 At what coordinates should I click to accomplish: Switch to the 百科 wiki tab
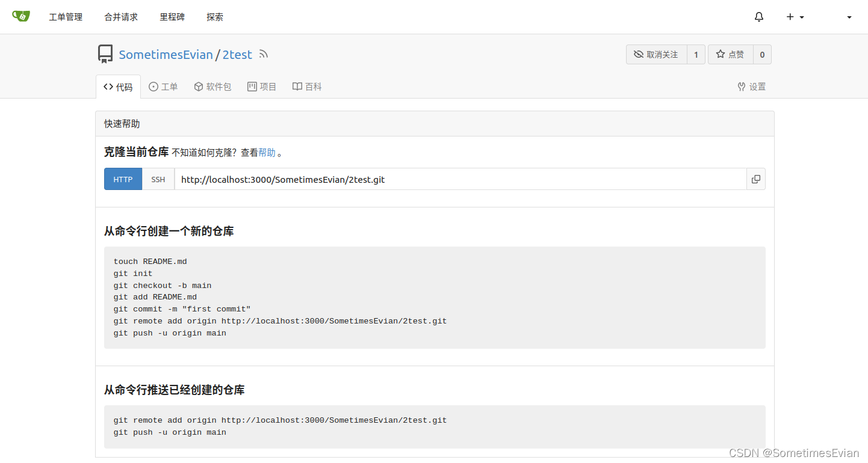click(307, 87)
